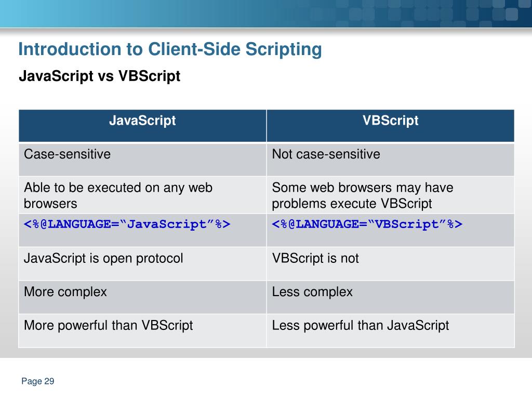The width and height of the screenshot is (532, 399).
Task: Click the More powerful than VBScript cell
Action: pos(142,331)
